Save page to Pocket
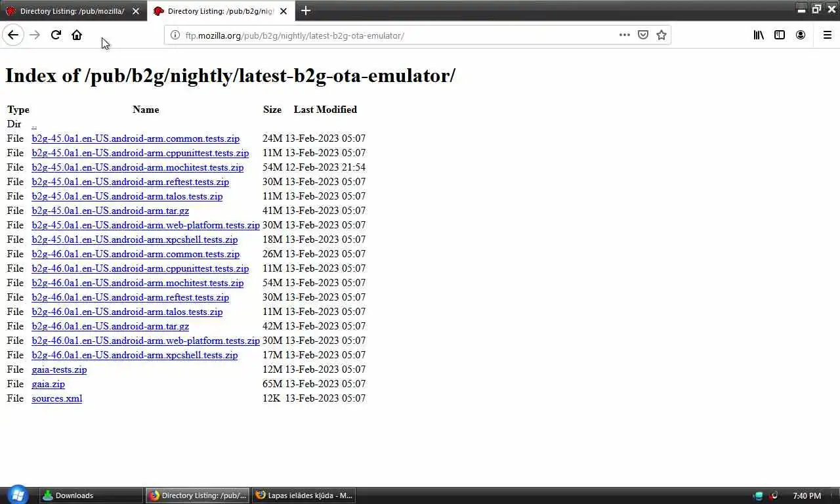 tap(643, 35)
